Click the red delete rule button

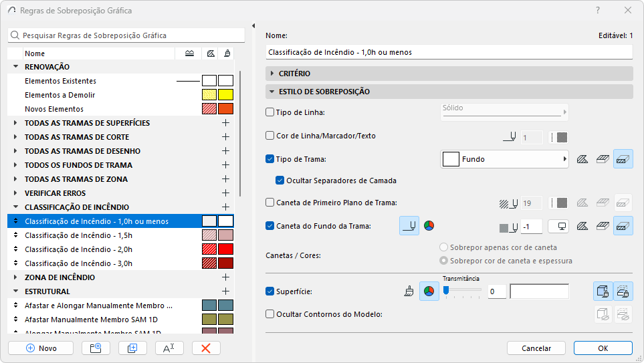(x=206, y=348)
